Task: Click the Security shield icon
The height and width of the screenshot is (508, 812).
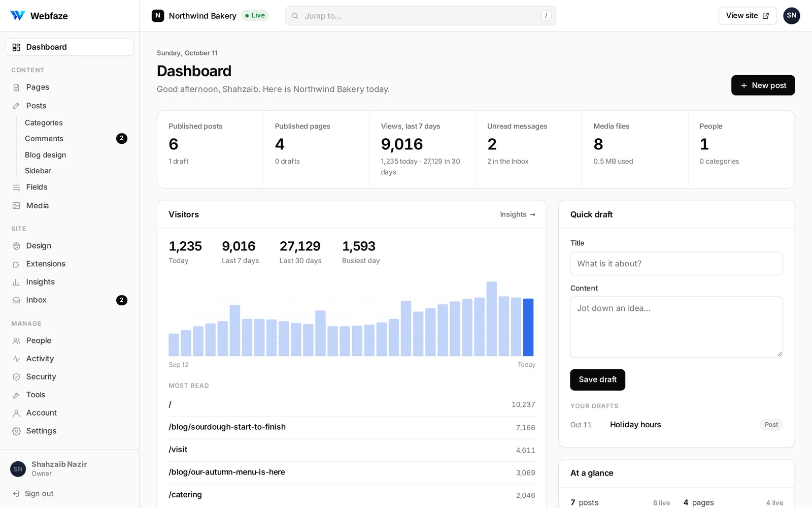Action: pyautogui.click(x=16, y=377)
